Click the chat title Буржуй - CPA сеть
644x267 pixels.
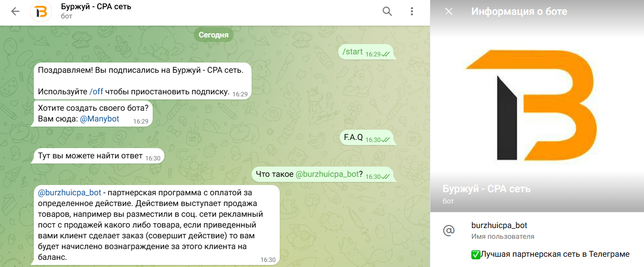point(96,7)
